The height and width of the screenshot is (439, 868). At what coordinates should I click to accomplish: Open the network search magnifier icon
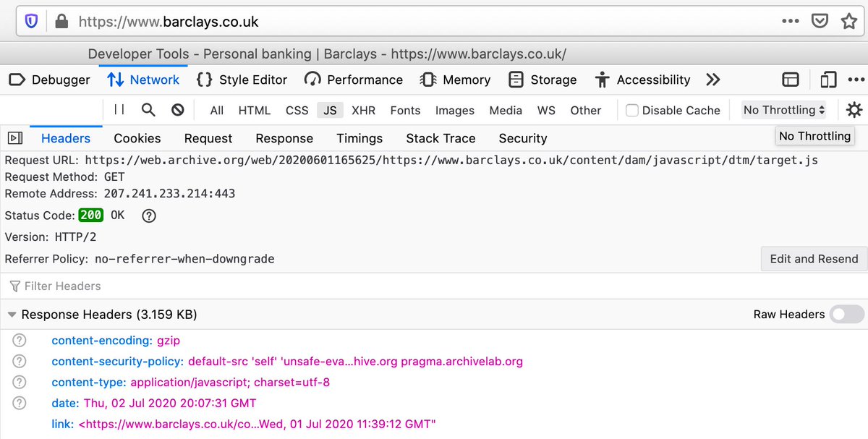pyautogui.click(x=148, y=110)
